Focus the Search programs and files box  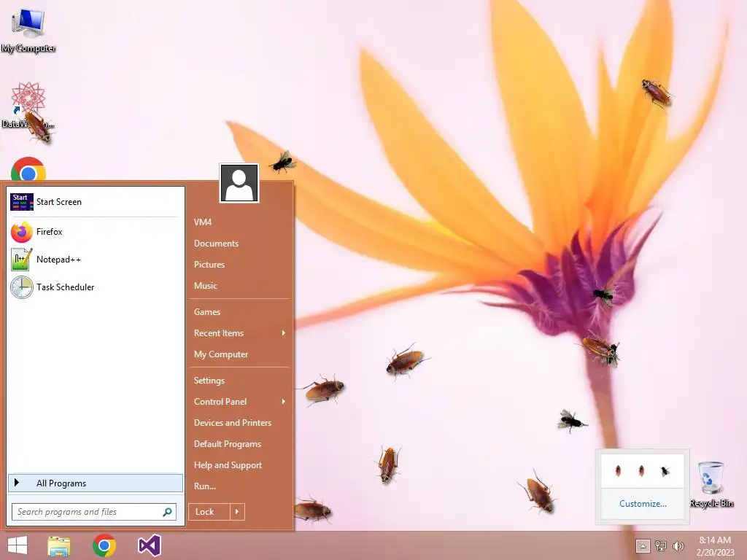(94, 512)
